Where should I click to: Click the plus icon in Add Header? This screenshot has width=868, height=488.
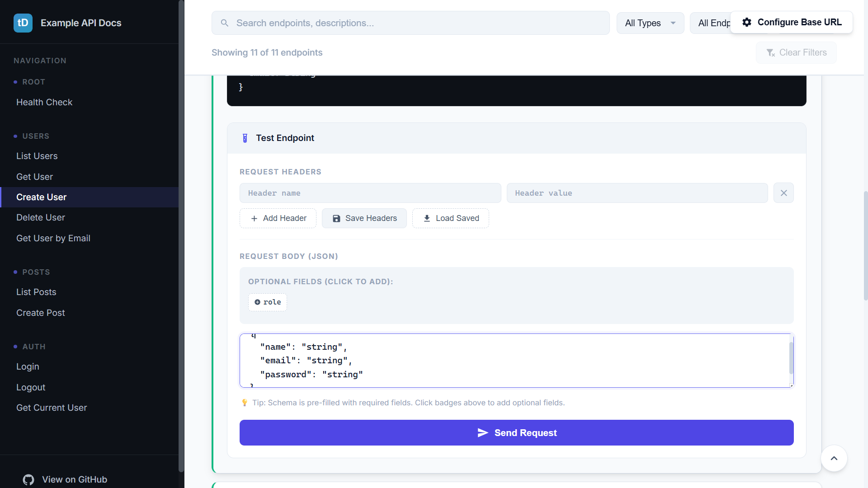pos(254,219)
